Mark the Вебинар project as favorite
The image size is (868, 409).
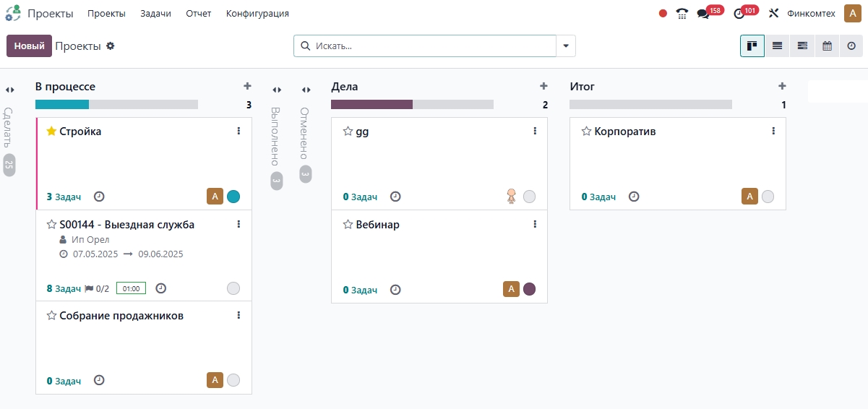(348, 225)
